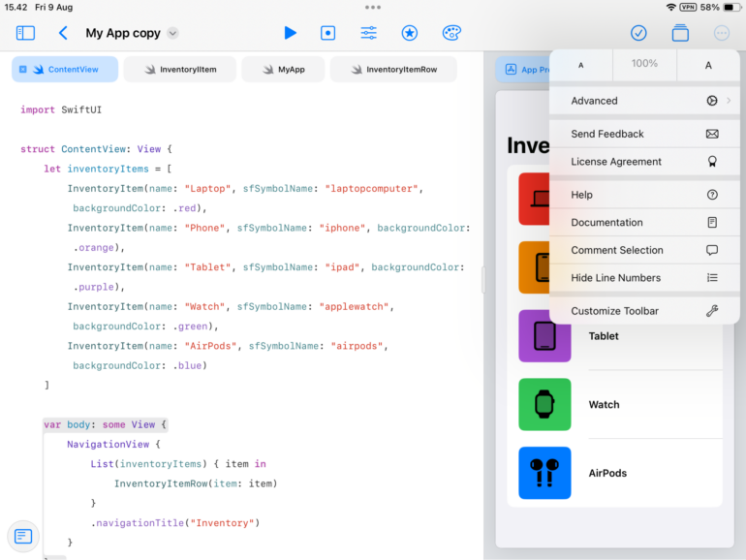
Task: Click the checkmark circle icon
Action: point(638,33)
